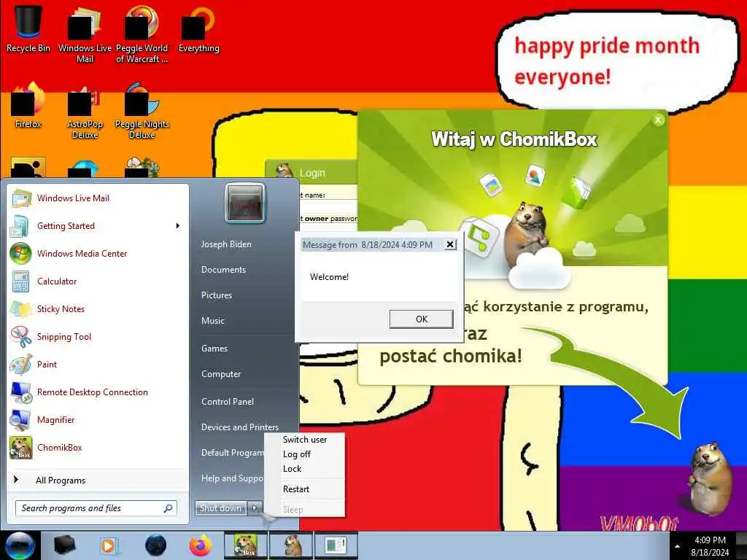Screen dimensions: 747x560
Task: Open Pictures library link
Action: pos(216,295)
